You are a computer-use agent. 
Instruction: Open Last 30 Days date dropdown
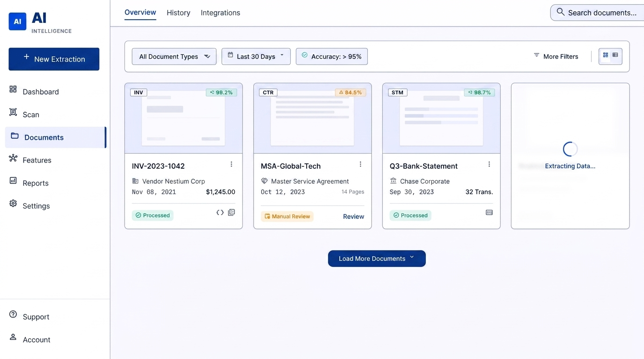click(x=256, y=57)
